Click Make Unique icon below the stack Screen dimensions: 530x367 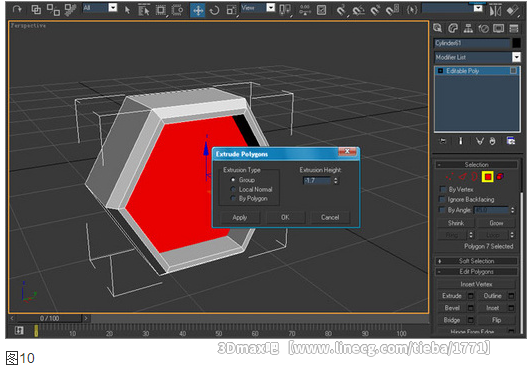point(480,141)
